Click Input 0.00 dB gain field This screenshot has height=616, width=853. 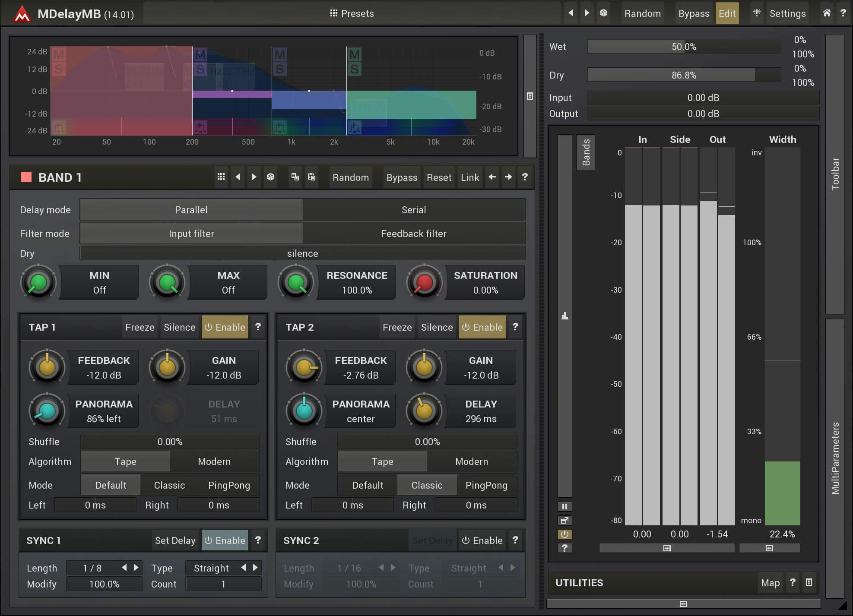(703, 98)
